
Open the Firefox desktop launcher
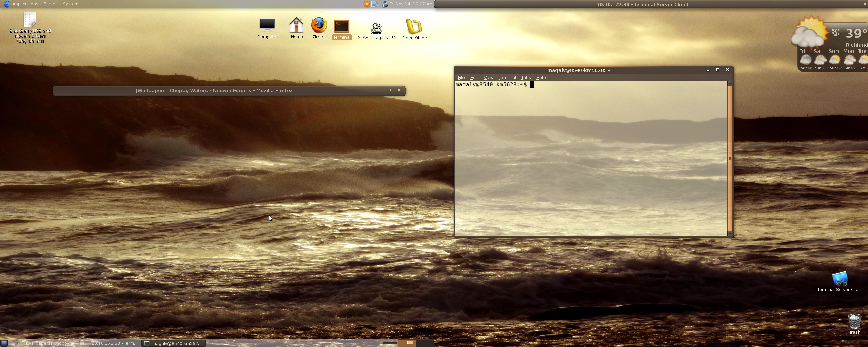point(319,26)
